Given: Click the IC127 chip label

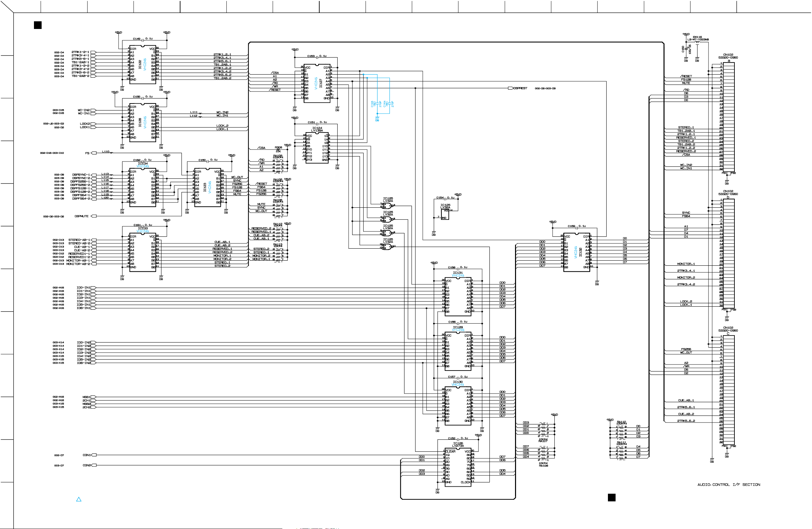Looking at the screenshot, I should click(321, 83).
